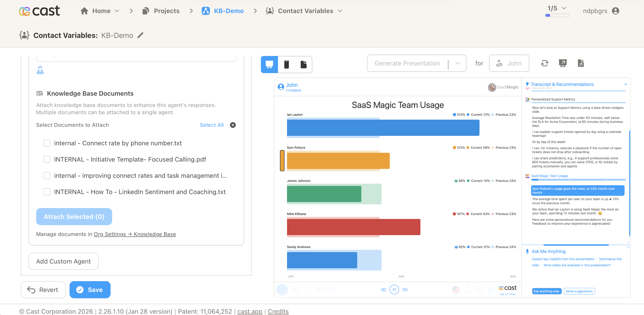Check 'LinkedIn Sentiment and Coaching.txt' checkbox
This screenshot has width=644, height=315.
[x=47, y=192]
